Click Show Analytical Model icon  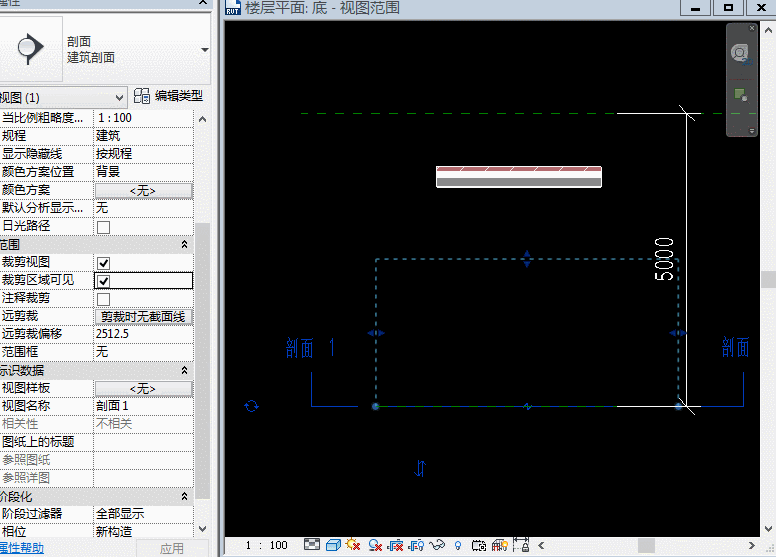(500, 545)
